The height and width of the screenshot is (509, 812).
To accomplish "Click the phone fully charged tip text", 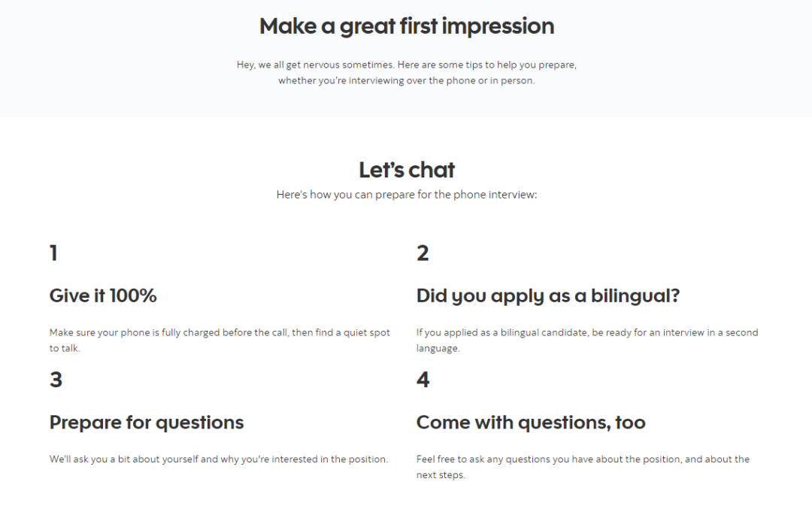I will 220,340.
